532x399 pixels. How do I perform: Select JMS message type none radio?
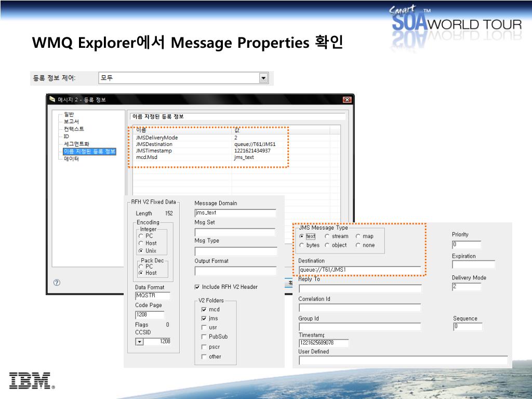point(358,245)
